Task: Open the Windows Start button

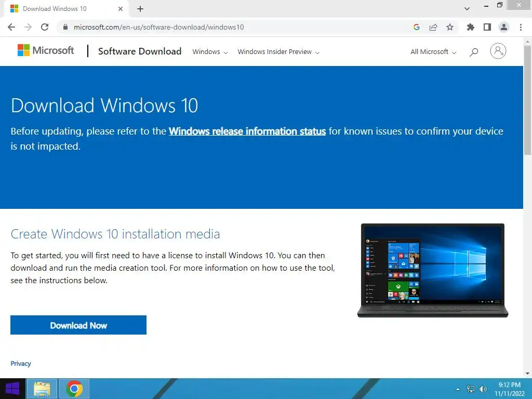Action: click(12, 389)
